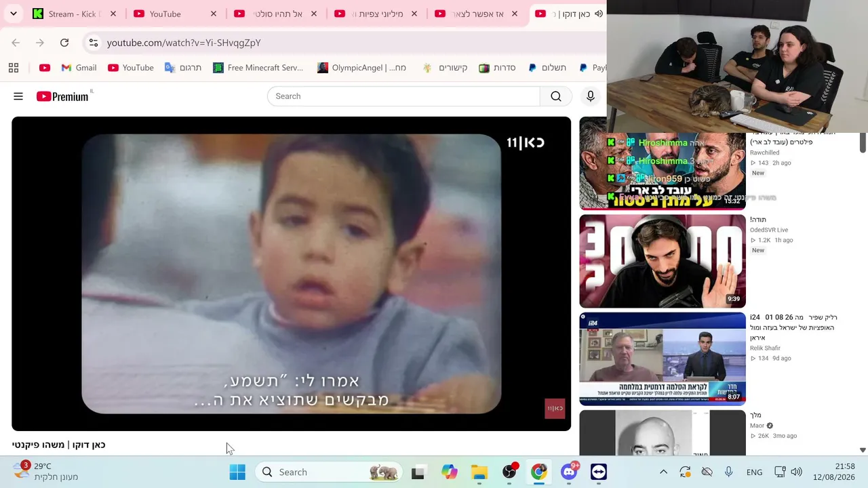
Task: Show hidden system tray icons
Action: point(663,472)
